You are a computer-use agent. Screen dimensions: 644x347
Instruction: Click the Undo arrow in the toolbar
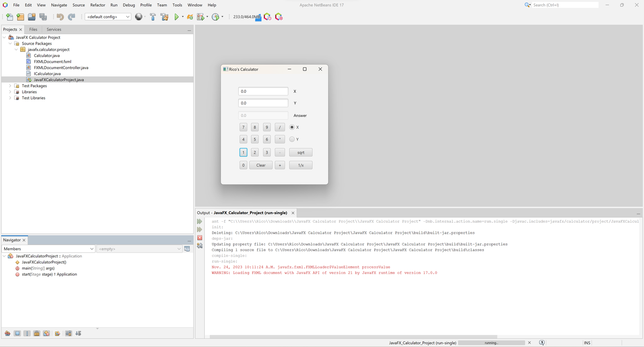60,17
